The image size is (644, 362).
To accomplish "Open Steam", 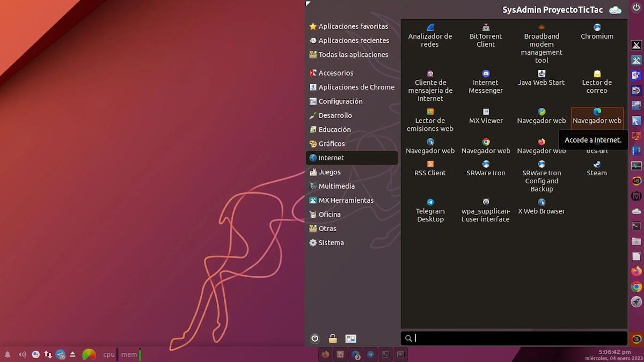I will (x=597, y=167).
